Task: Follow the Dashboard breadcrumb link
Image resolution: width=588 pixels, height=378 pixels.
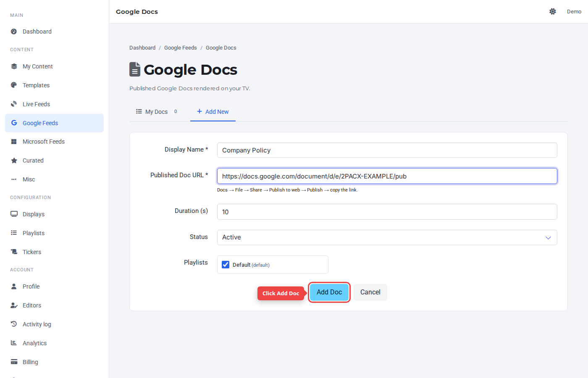Action: point(142,48)
